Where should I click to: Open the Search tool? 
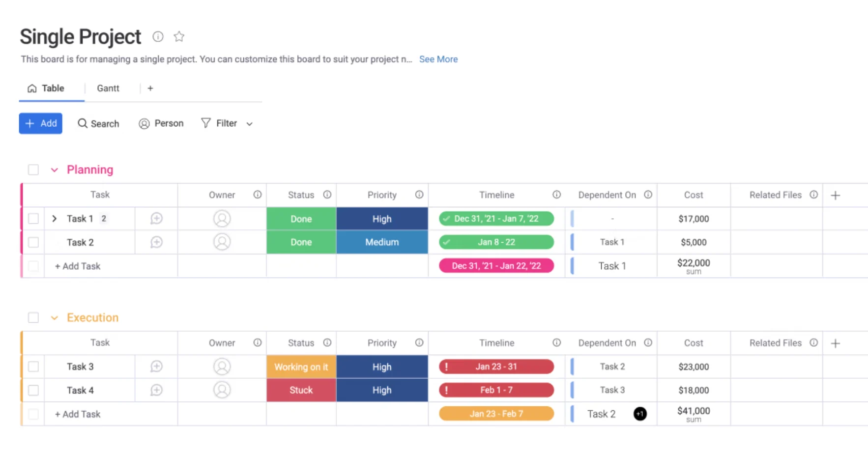pyautogui.click(x=98, y=123)
